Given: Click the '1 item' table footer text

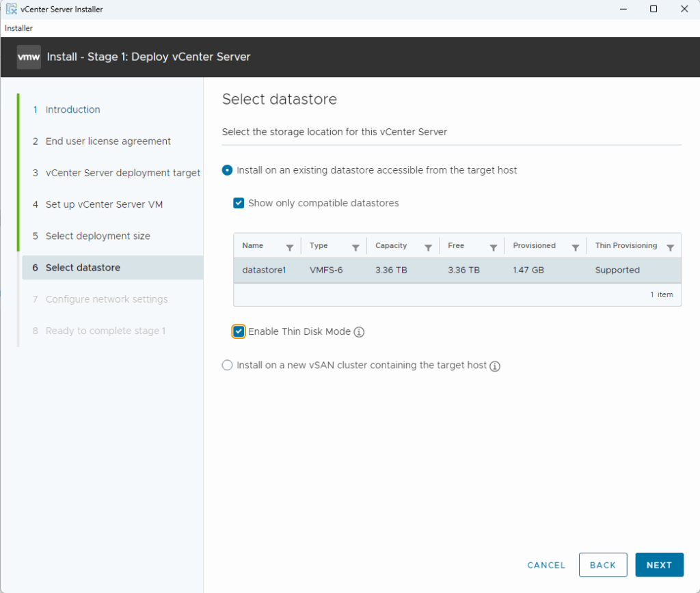Looking at the screenshot, I should [661, 295].
